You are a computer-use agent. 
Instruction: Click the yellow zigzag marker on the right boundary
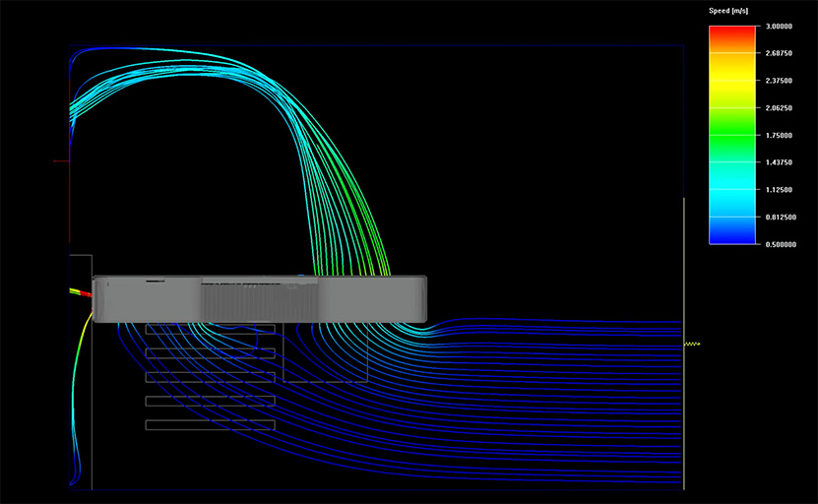(x=692, y=345)
